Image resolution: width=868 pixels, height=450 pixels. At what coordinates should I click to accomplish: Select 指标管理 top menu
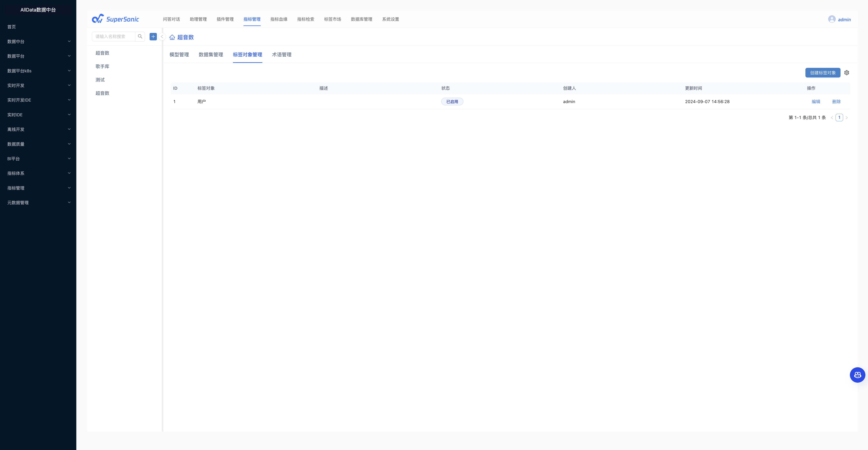tap(252, 19)
